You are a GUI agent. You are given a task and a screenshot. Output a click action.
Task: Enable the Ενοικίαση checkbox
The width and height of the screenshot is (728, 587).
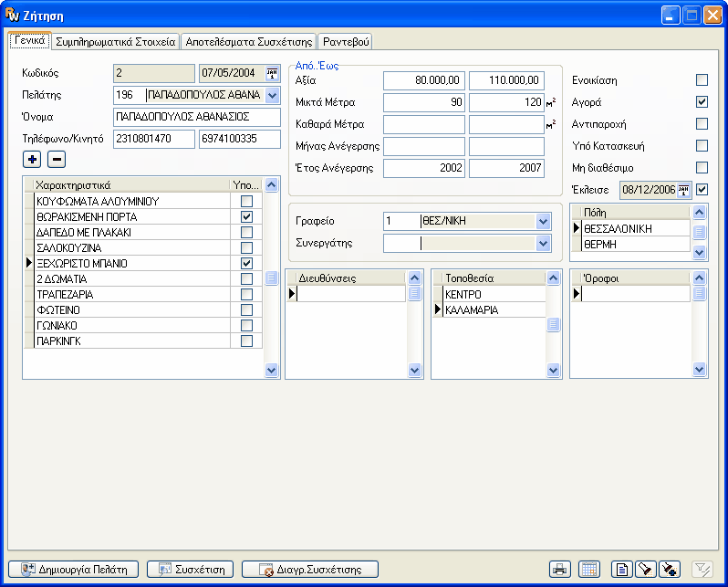702,80
